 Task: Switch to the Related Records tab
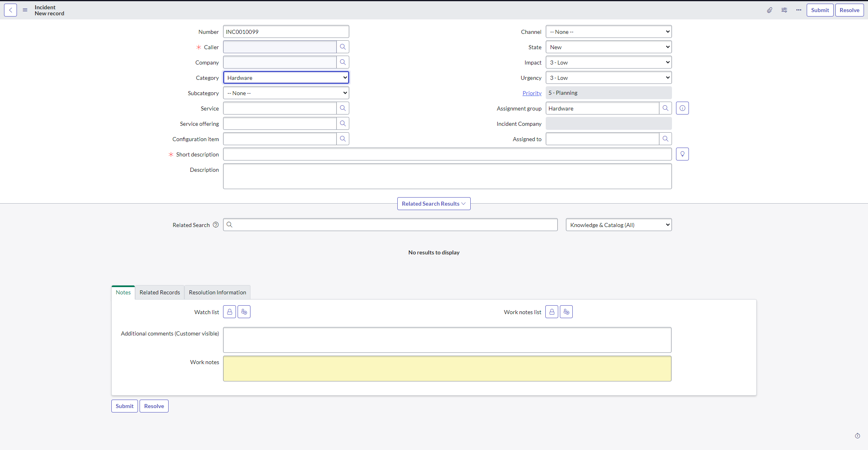(x=159, y=292)
